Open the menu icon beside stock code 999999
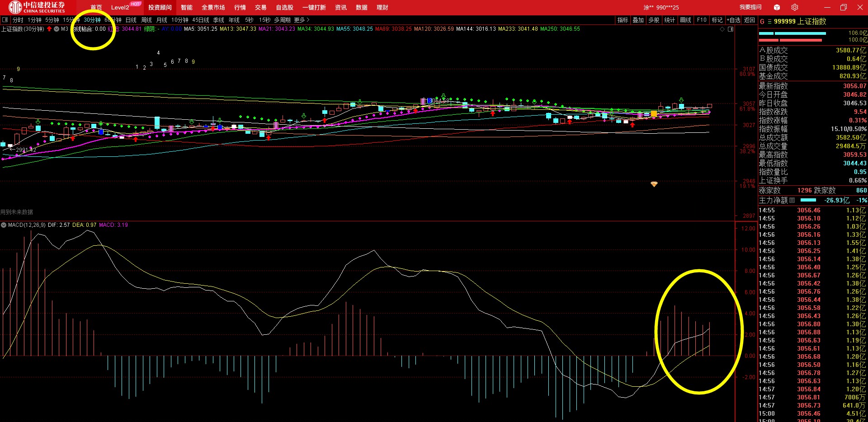Viewport: 868px width, 422px height. (x=769, y=21)
